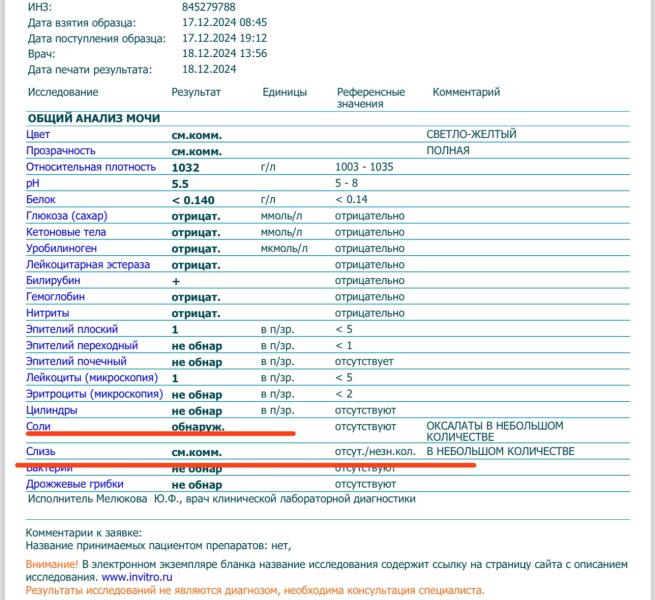The width and height of the screenshot is (655, 600).
Task: Click the Относительная плотность link
Action: [x=91, y=167]
